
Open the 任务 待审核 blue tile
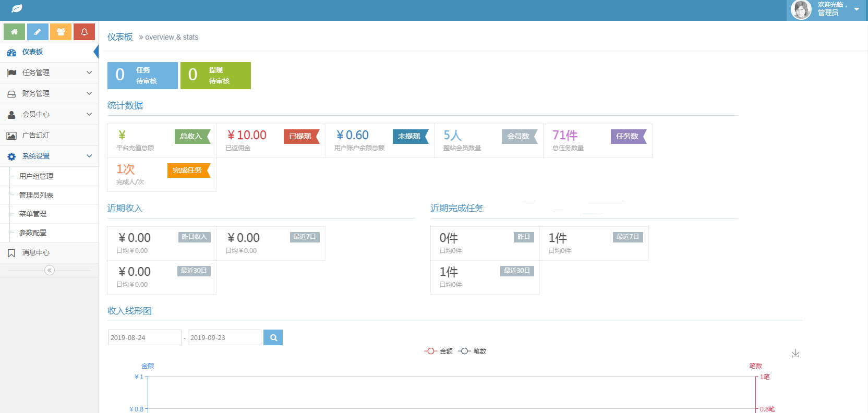(x=142, y=76)
